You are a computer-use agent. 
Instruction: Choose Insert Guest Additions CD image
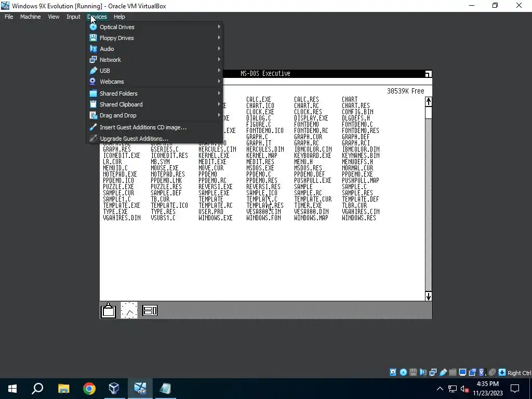[x=155, y=127]
